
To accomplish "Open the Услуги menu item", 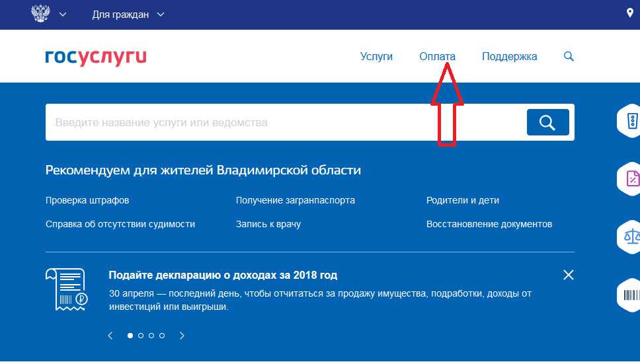I will click(376, 57).
